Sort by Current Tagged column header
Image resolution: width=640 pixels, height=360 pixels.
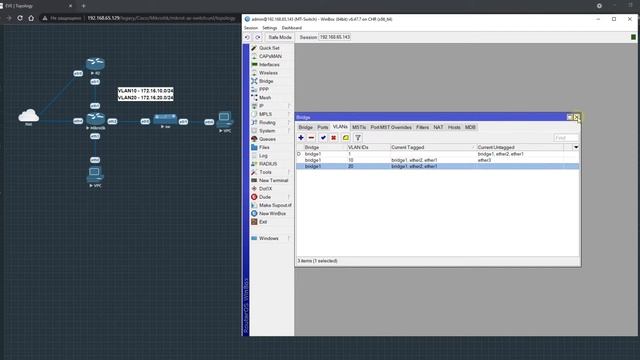pos(433,147)
